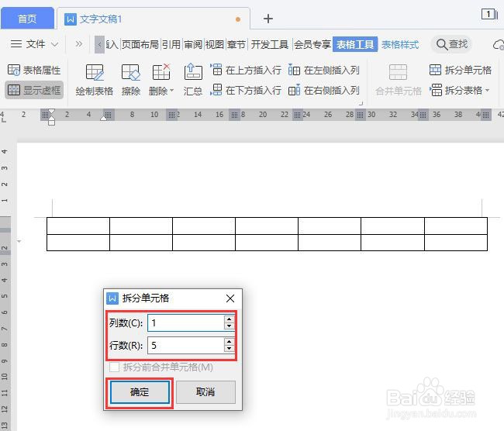This screenshot has height=431, width=504.
Task: Switch to the 审阅 tab
Action: click(x=193, y=44)
